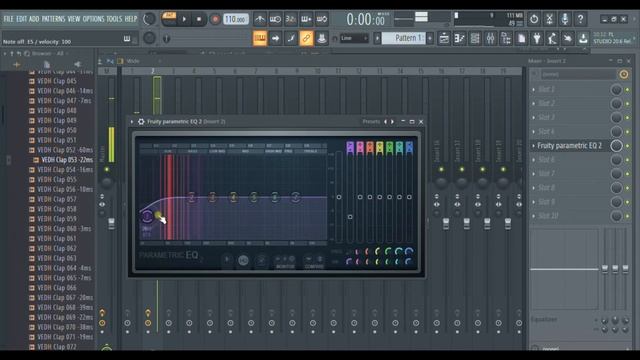Select EQ band 1 token on the curve
The image size is (640, 360).
pos(147,216)
